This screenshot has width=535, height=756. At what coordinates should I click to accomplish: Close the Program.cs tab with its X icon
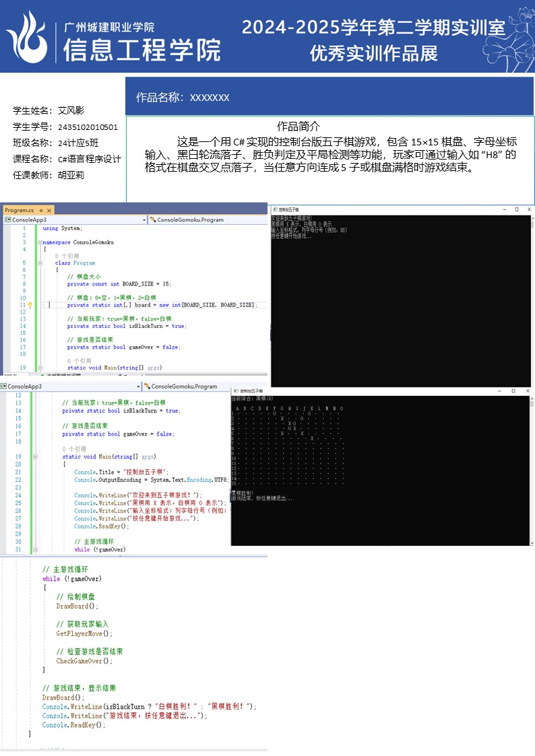pos(49,210)
